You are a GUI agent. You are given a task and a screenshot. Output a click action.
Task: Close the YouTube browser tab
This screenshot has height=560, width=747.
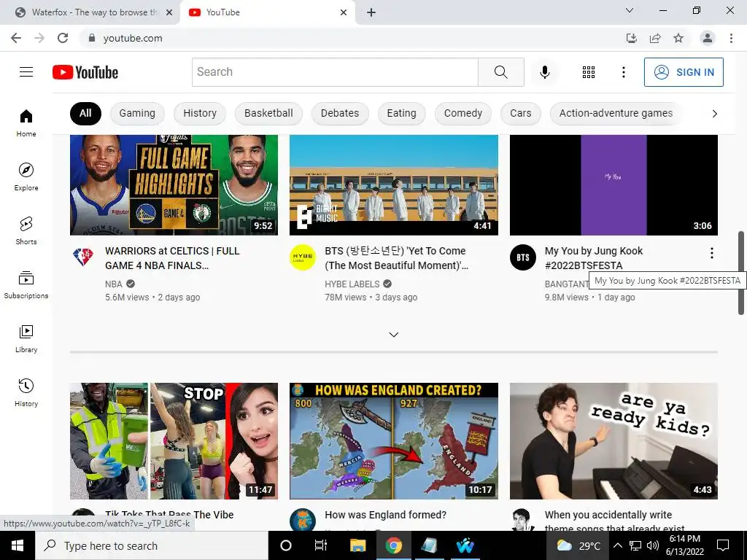(x=344, y=12)
